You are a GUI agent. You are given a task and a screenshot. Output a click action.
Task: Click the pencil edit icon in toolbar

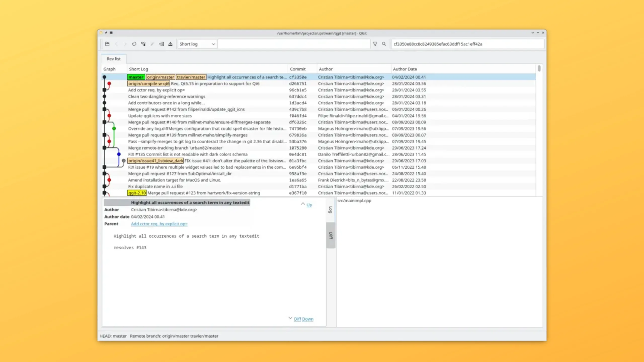(152, 44)
